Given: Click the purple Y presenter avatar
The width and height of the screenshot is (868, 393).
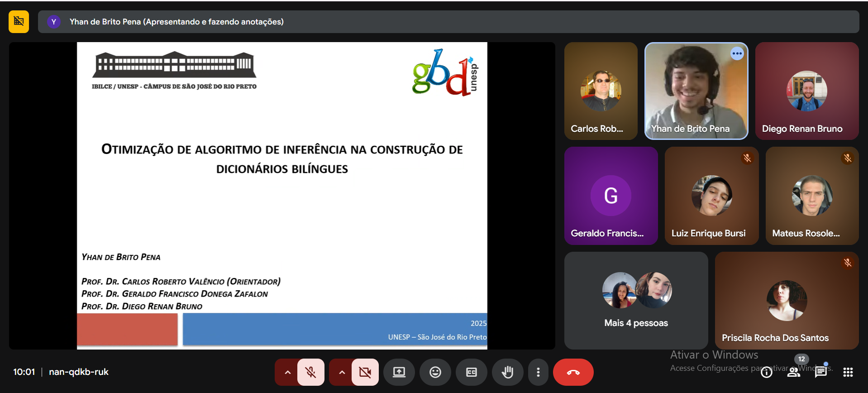Looking at the screenshot, I should click(x=54, y=22).
